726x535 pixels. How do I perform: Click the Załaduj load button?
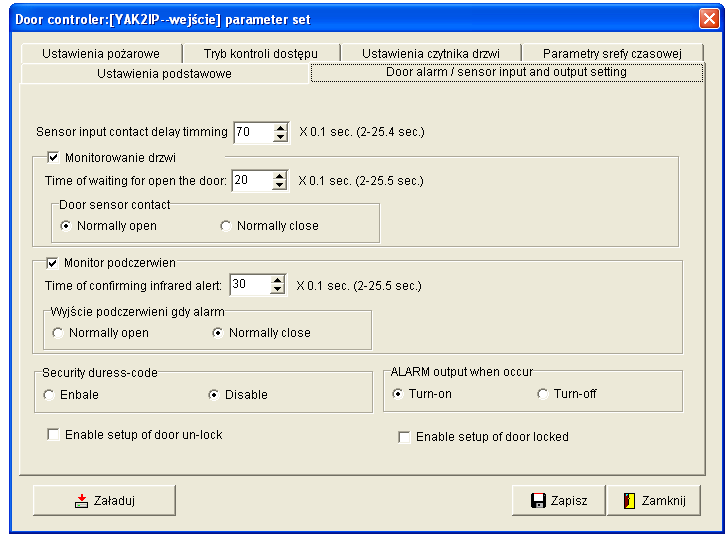[104, 500]
